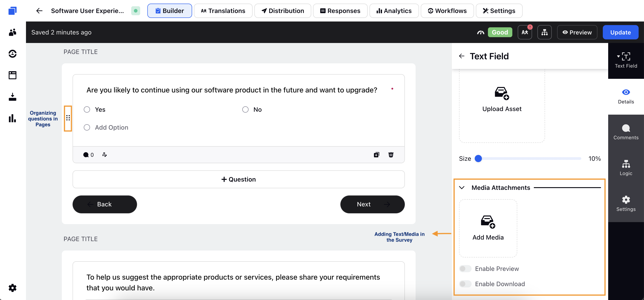Switch to the Workflows tab
The height and width of the screenshot is (300, 644).
[447, 11]
